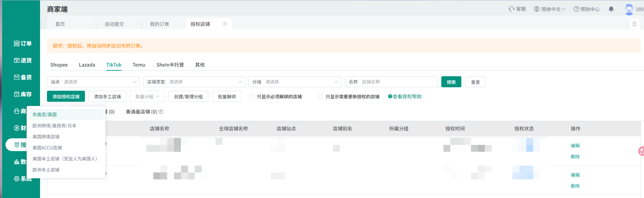Click the 重置 reset button
The height and width of the screenshot is (198, 644).
(x=475, y=82)
